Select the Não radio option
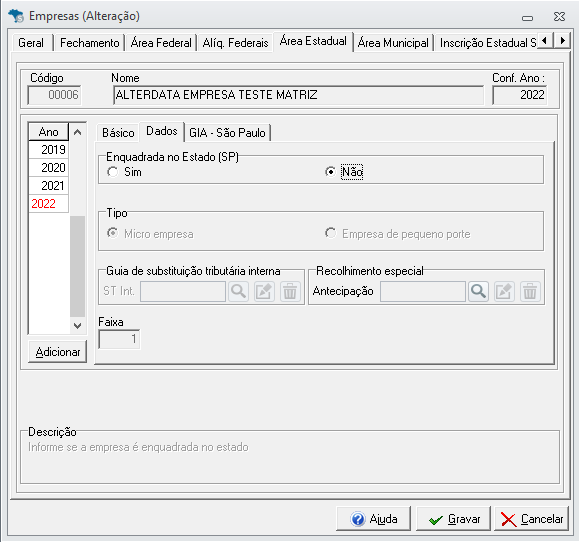Viewport: 580px width, 542px height. pos(330,172)
